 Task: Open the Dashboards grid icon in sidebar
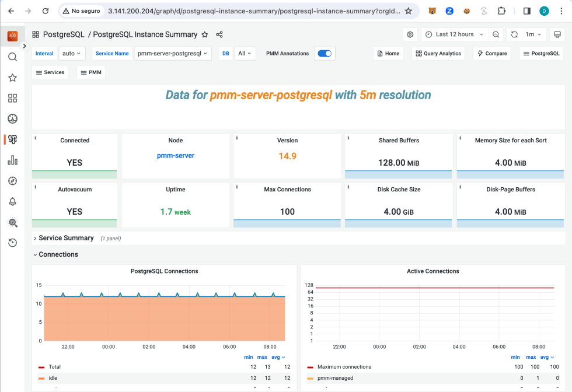[x=12, y=98]
